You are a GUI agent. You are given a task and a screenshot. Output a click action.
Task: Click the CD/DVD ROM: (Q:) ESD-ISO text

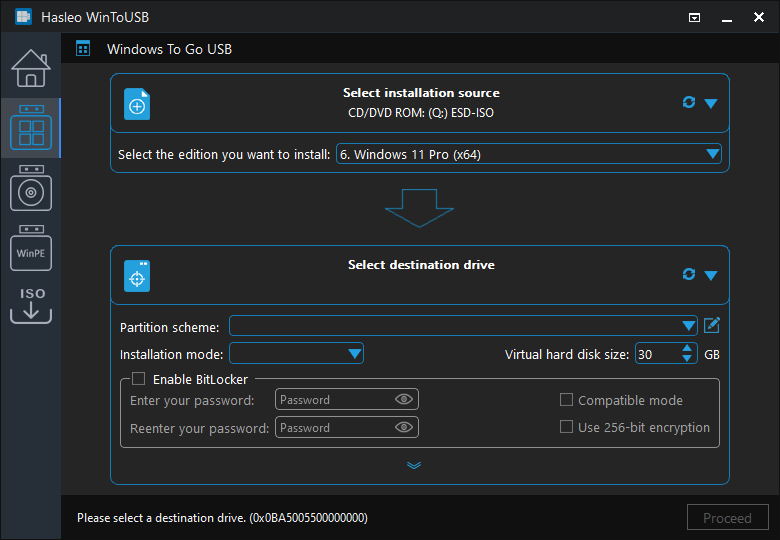(421, 113)
